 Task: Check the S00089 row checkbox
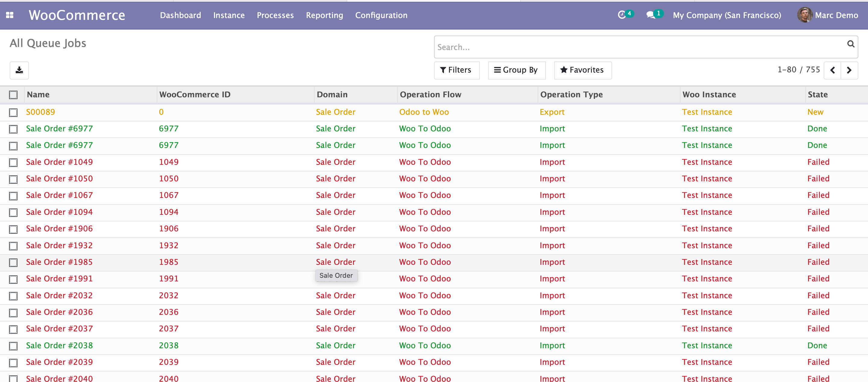tap(14, 112)
